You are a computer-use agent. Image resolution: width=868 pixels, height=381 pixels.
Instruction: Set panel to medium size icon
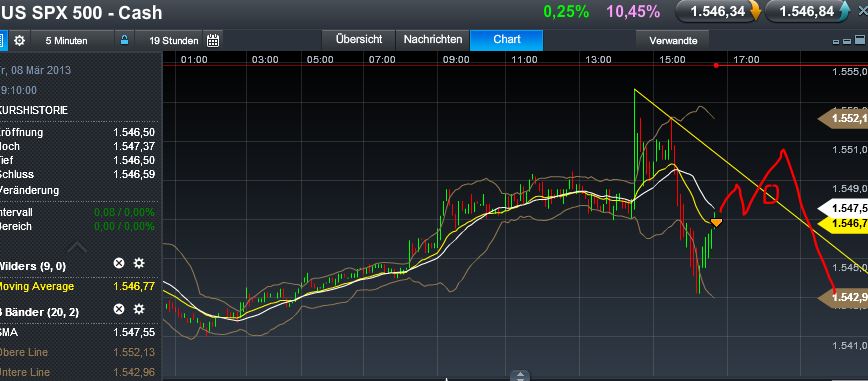coord(846,42)
